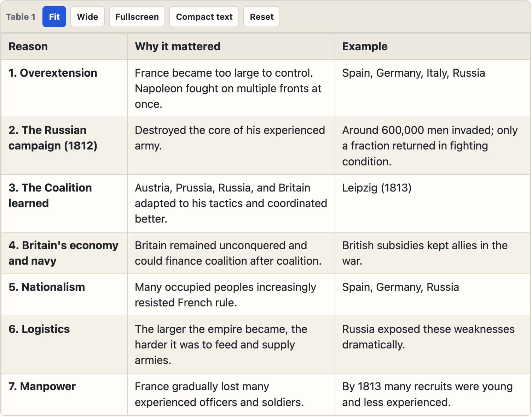532x417 pixels.
Task: Open the table in Fullscreen
Action: pyautogui.click(x=137, y=17)
